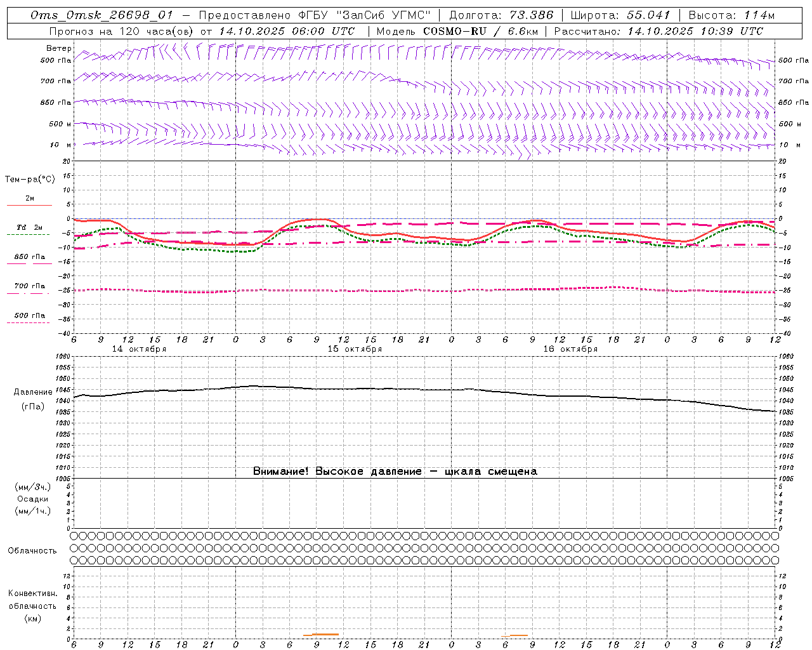812x650 pixels.
Task: Click the Ветер panel label
Action: [x=58, y=48]
